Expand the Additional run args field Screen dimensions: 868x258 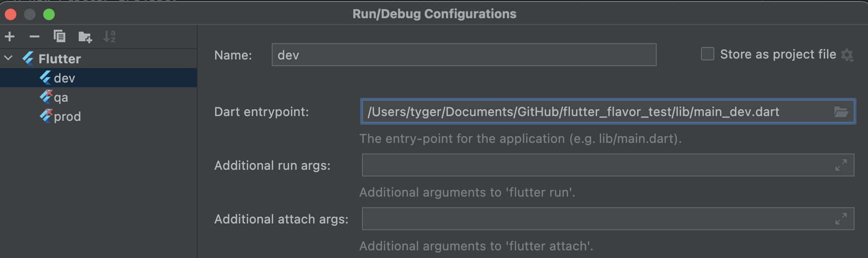841,165
